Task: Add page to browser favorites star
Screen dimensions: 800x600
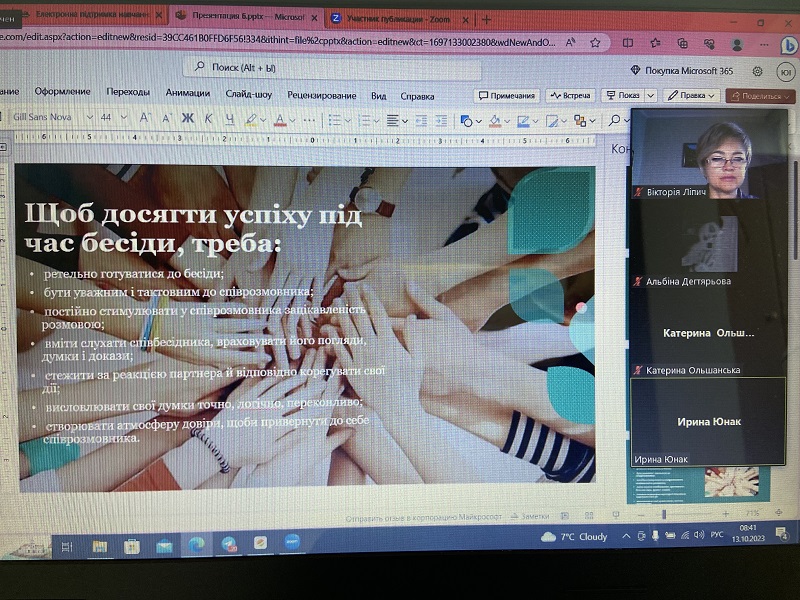Action: (x=595, y=43)
